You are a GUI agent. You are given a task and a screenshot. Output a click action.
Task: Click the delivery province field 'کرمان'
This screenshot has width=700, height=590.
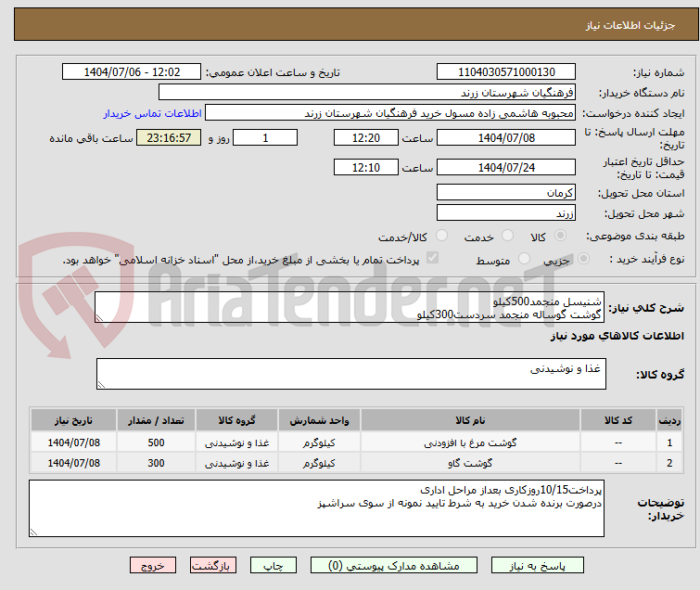pyautogui.click(x=506, y=193)
